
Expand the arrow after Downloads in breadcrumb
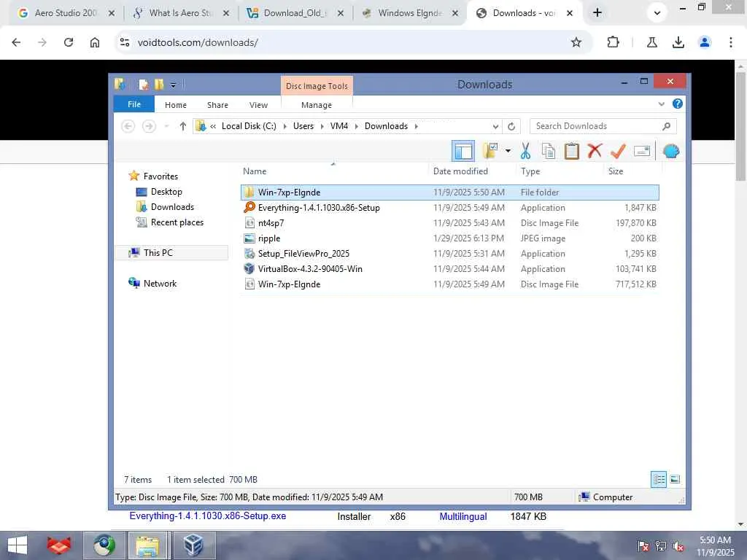click(416, 126)
